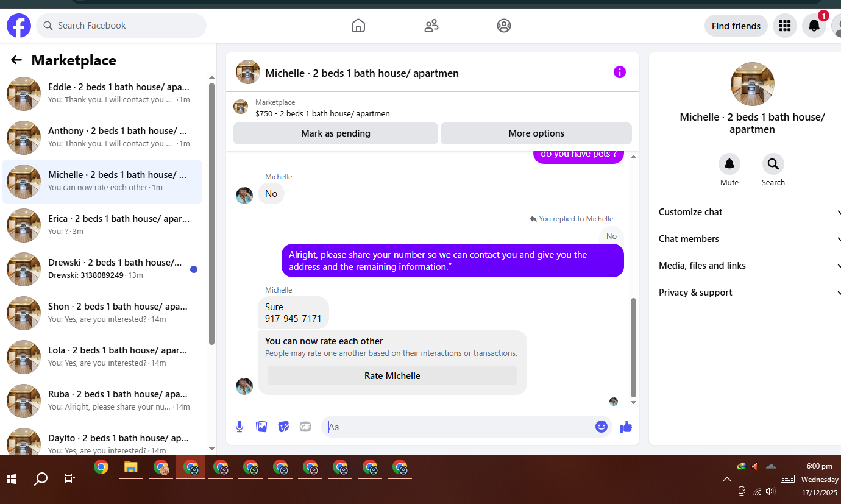Open Lola's conversation
Image resolution: width=841 pixels, height=504 pixels.
pos(102,357)
